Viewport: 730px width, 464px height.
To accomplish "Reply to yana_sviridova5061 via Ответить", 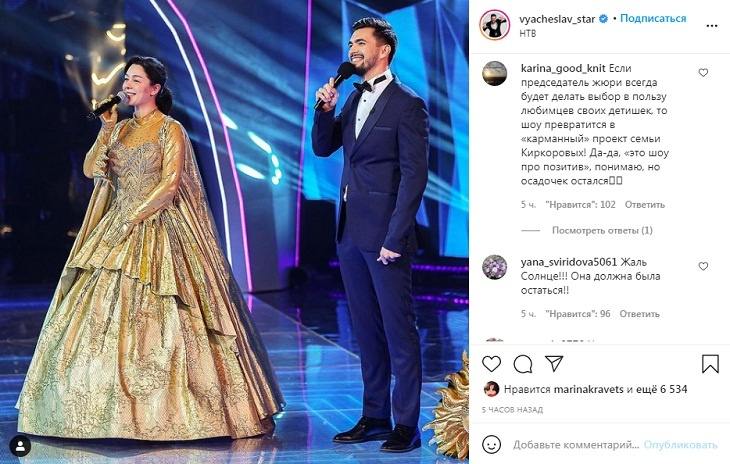I will click(x=639, y=314).
